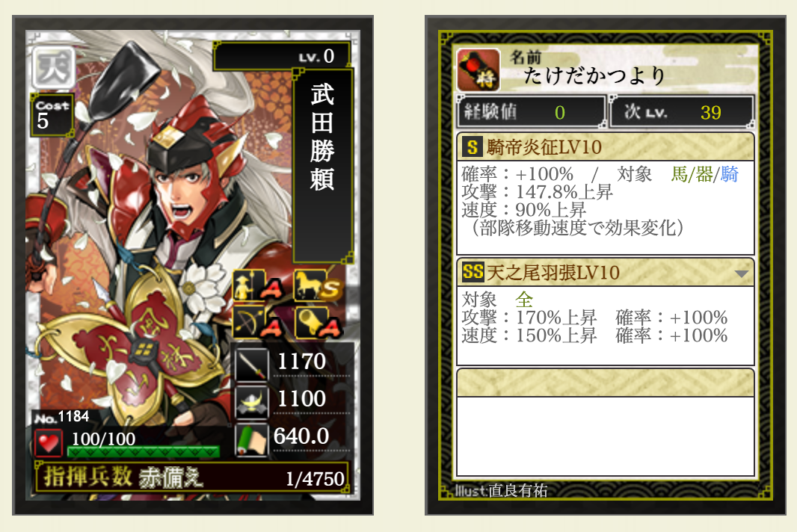Click the 経験値 experience value field

point(531,112)
